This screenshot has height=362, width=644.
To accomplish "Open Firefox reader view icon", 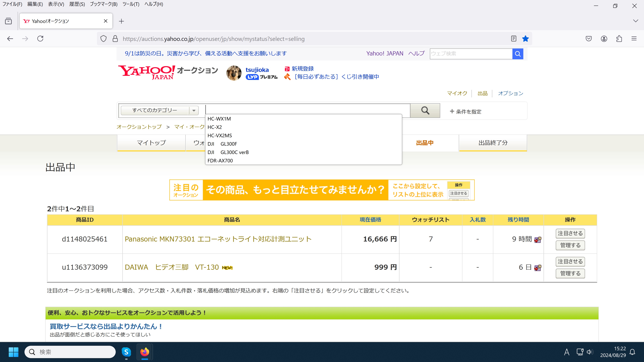I will coord(514,39).
